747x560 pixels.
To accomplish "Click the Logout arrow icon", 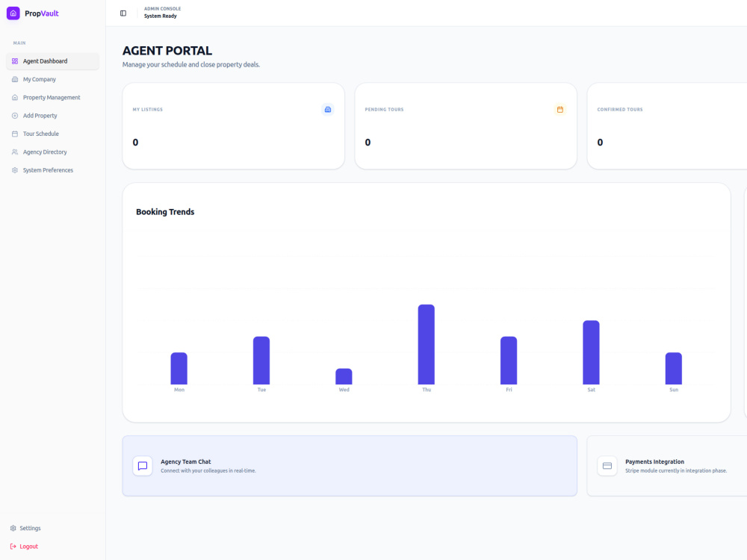I will click(x=13, y=547).
